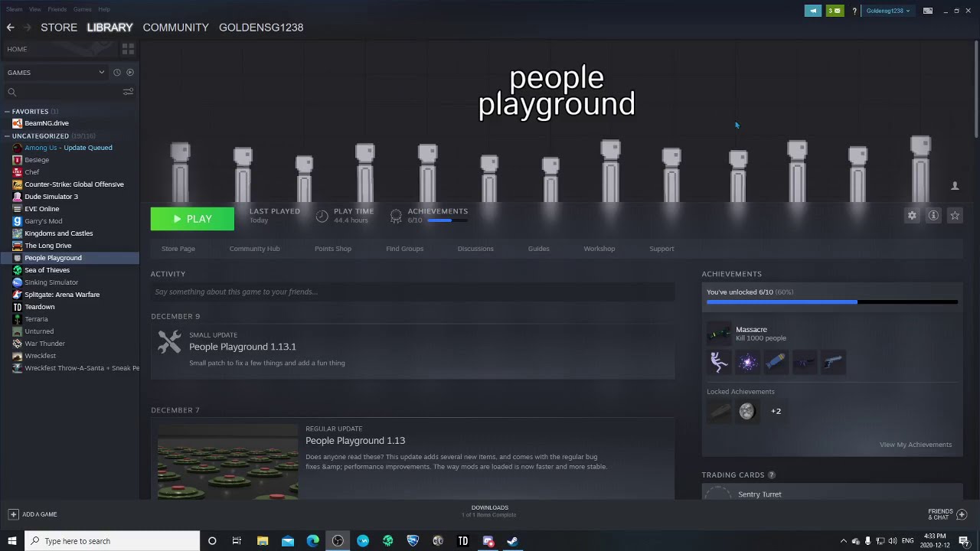Select Among Us - Update Queued

click(x=70, y=148)
